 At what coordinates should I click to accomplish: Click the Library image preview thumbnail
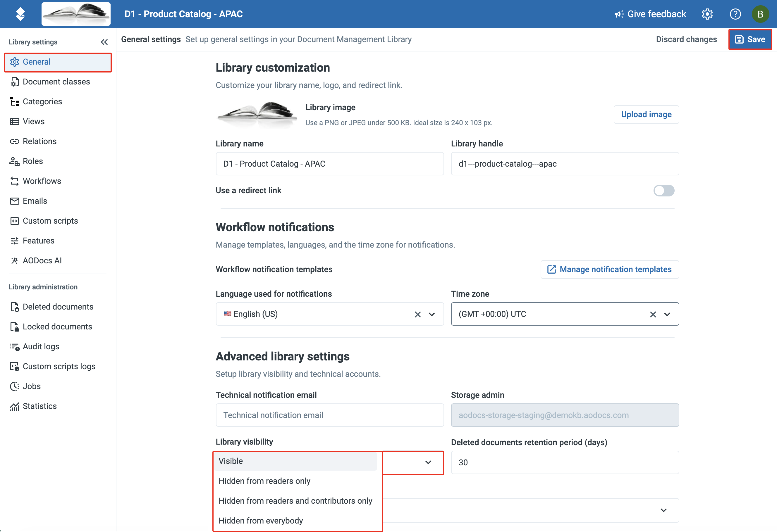pyautogui.click(x=257, y=115)
